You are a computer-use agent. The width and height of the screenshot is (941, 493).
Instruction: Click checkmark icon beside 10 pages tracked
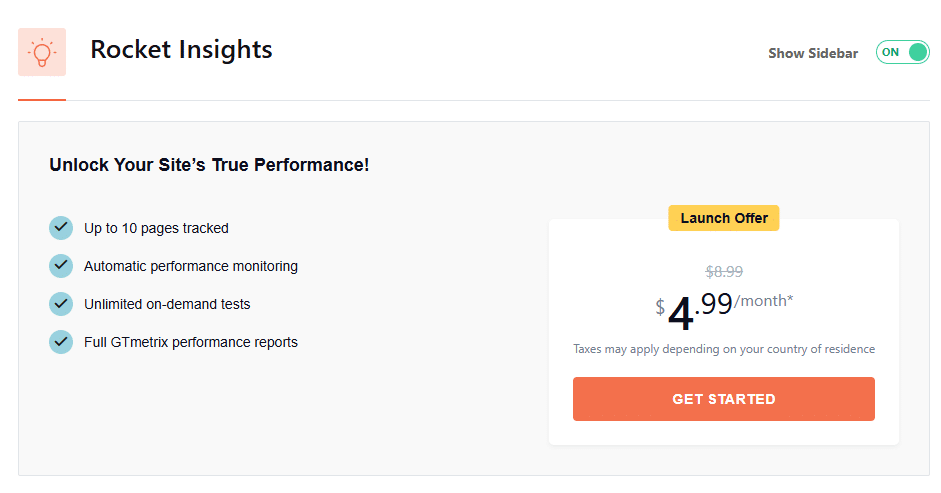tap(61, 228)
